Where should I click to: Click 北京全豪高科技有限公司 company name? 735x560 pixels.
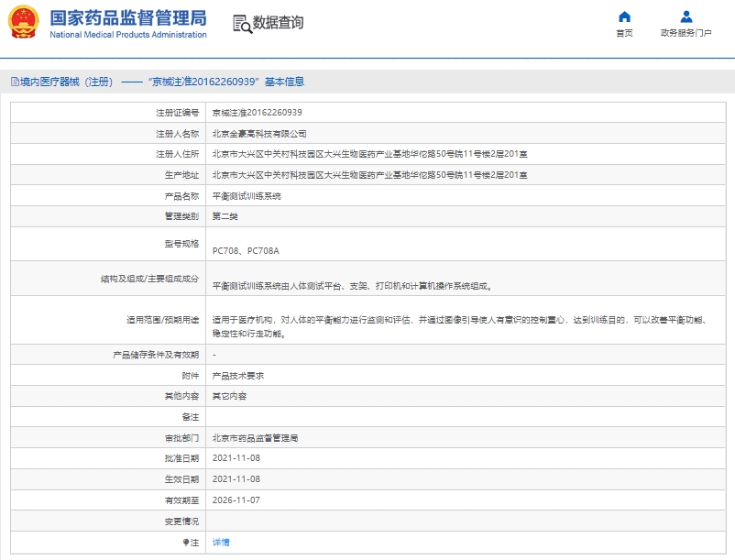coord(259,134)
